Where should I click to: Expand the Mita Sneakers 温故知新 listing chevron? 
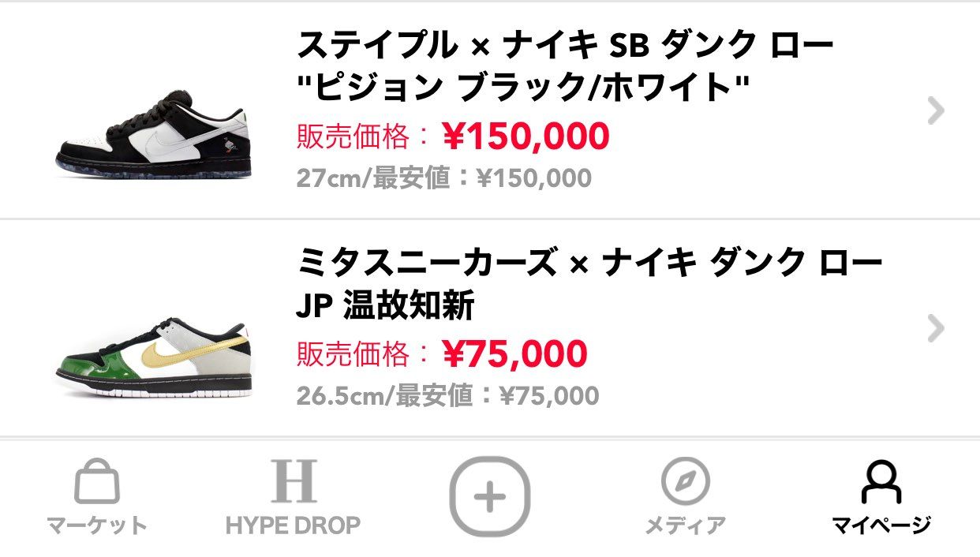point(934,327)
